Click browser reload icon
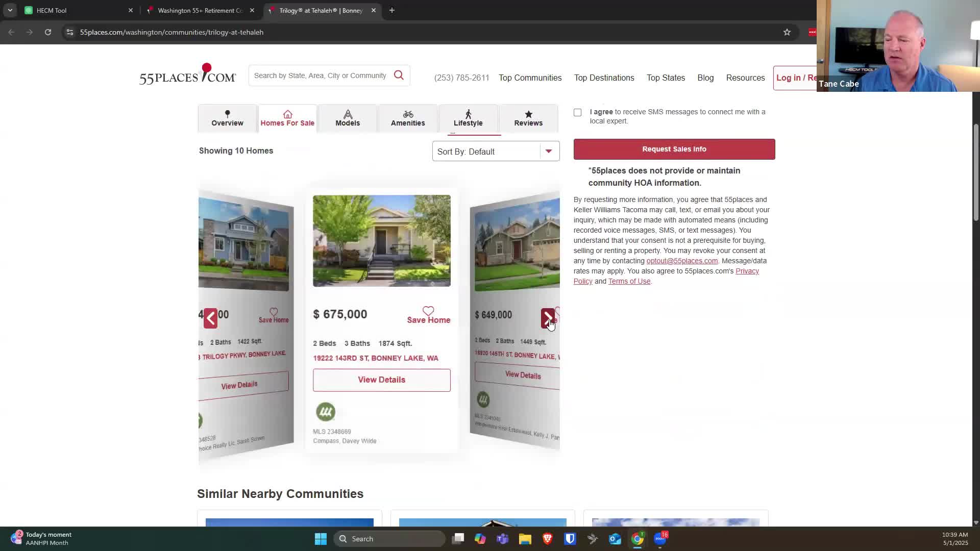The image size is (980, 551). tap(48, 32)
